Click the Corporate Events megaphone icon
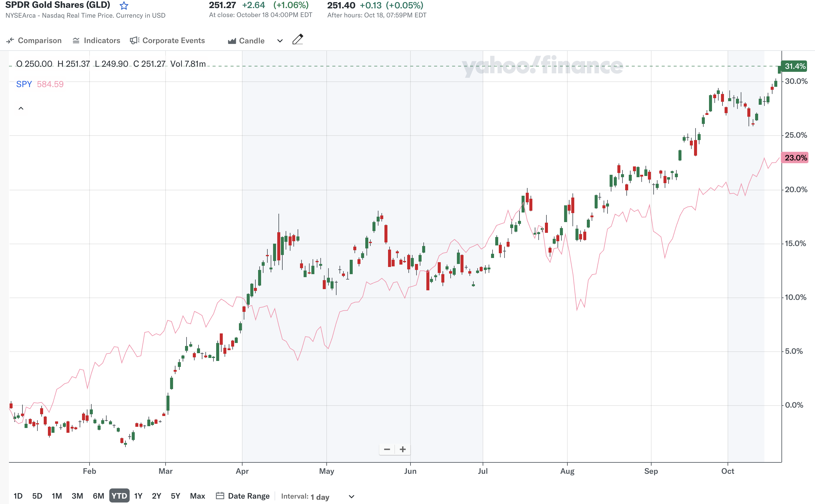The image size is (815, 504). click(x=134, y=40)
